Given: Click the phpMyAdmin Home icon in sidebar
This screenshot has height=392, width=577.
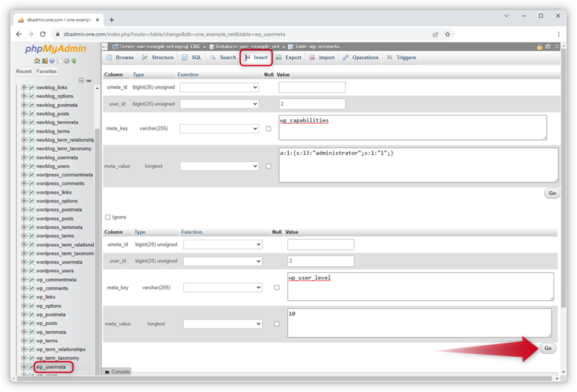Looking at the screenshot, I should pos(37,61).
